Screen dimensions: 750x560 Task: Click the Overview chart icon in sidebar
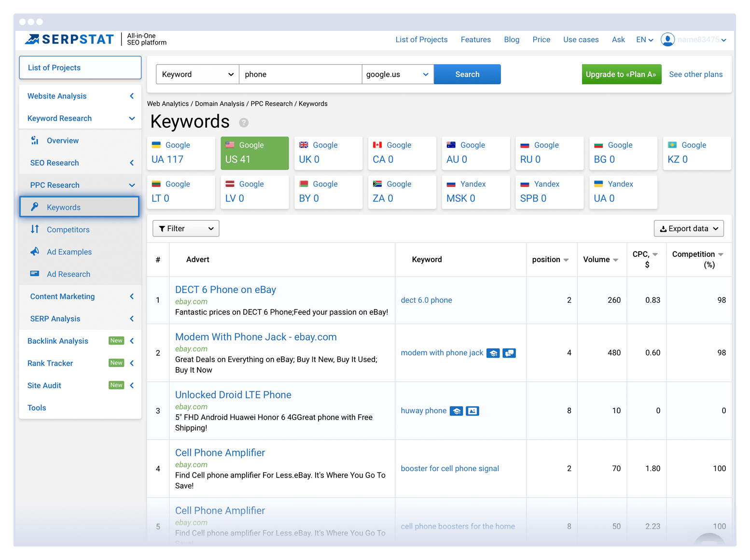35,140
